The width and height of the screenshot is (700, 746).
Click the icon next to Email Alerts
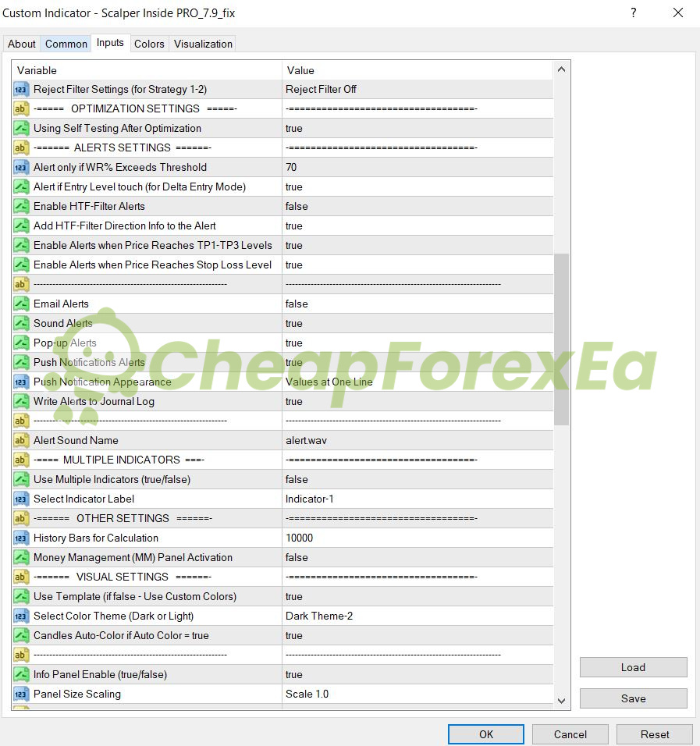20,304
